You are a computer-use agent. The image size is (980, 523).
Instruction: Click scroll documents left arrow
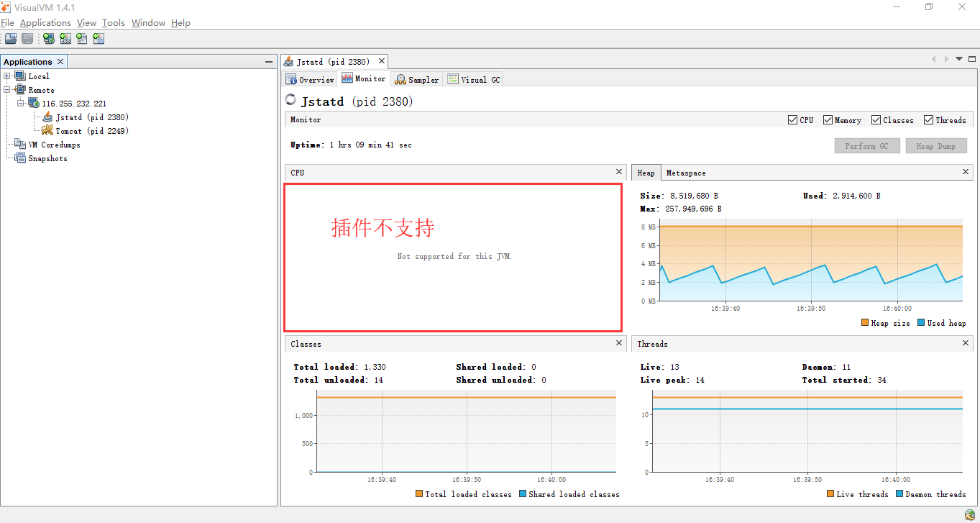tap(934, 59)
